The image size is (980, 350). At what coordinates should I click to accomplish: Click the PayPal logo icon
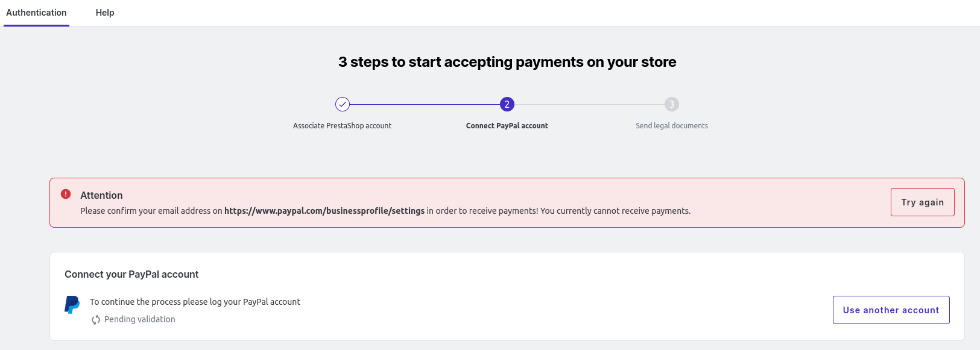[x=72, y=304]
